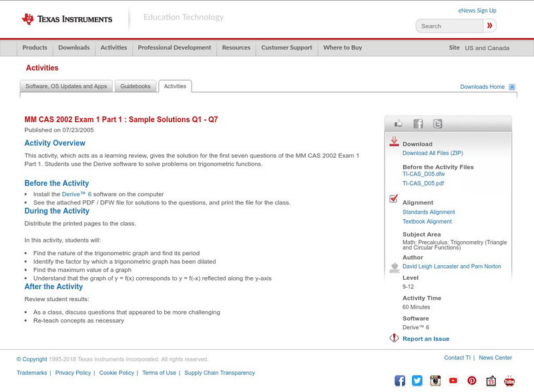Open the Where to Buy menu
This screenshot has width=534, height=392.
click(x=342, y=47)
